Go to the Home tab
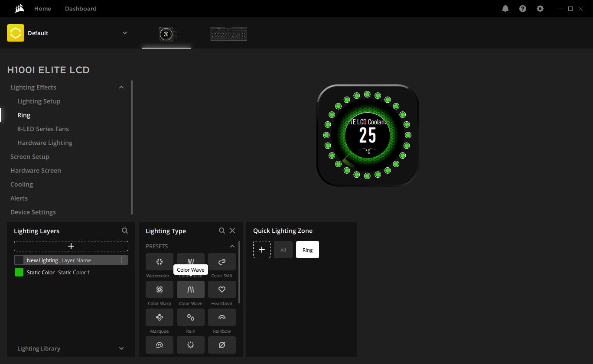Image resolution: width=593 pixels, height=364 pixels. click(42, 9)
